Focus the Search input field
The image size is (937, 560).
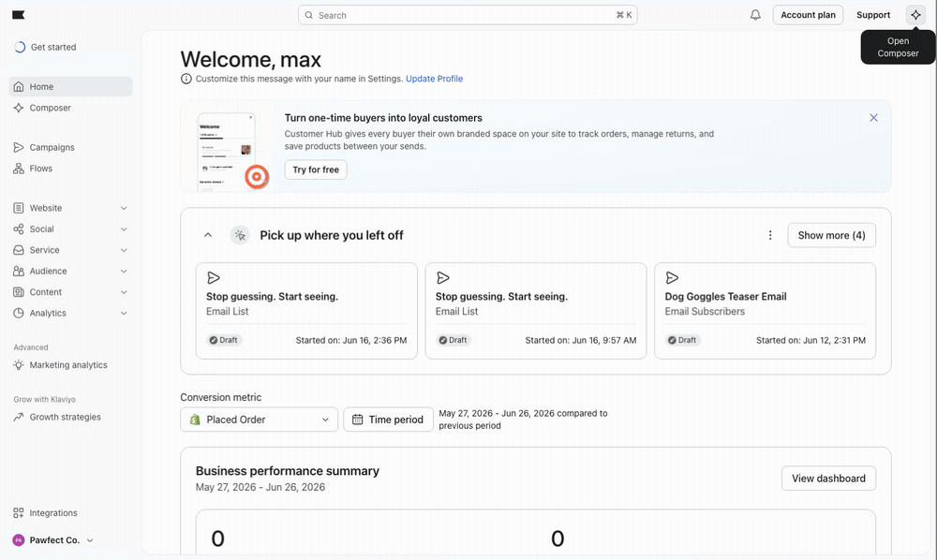point(468,16)
